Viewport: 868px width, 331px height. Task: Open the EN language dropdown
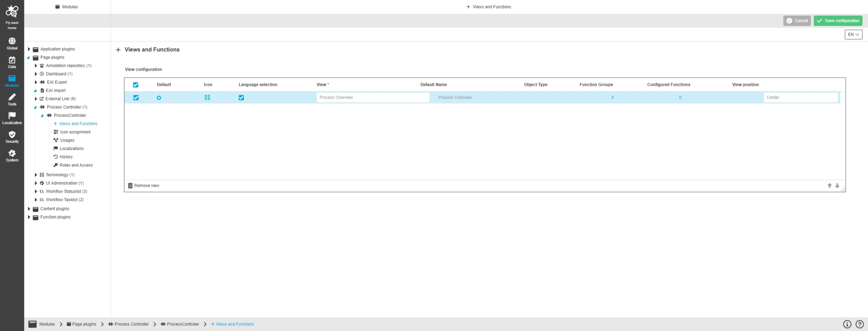(x=853, y=35)
